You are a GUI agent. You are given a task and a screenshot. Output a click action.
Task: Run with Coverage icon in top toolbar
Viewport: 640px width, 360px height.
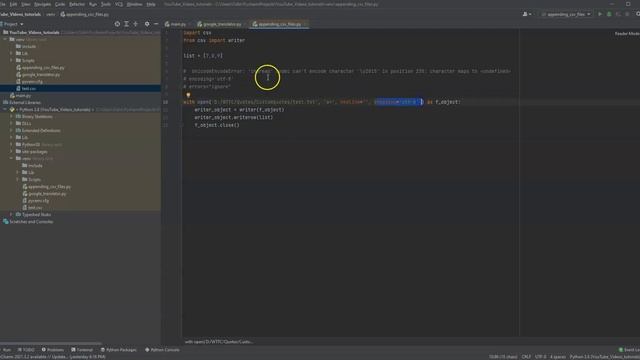tap(618, 14)
